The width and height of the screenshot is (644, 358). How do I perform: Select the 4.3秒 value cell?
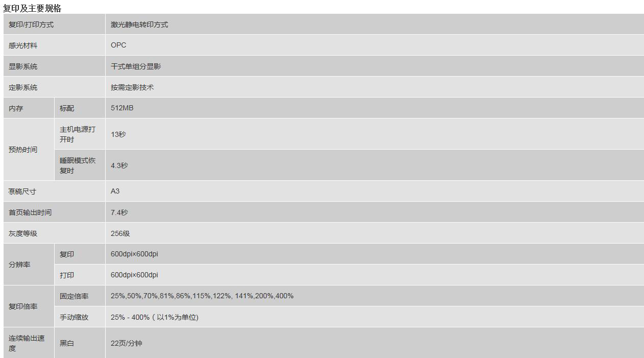pyautogui.click(x=374, y=165)
